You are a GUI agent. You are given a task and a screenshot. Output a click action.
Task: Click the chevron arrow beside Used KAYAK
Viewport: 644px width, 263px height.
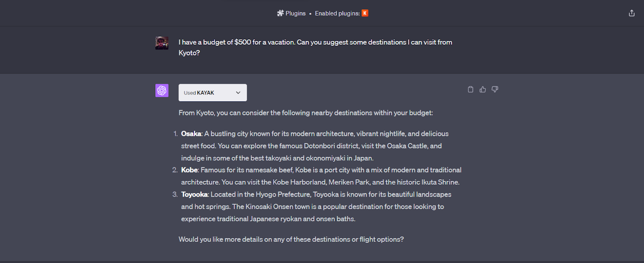[x=238, y=92]
